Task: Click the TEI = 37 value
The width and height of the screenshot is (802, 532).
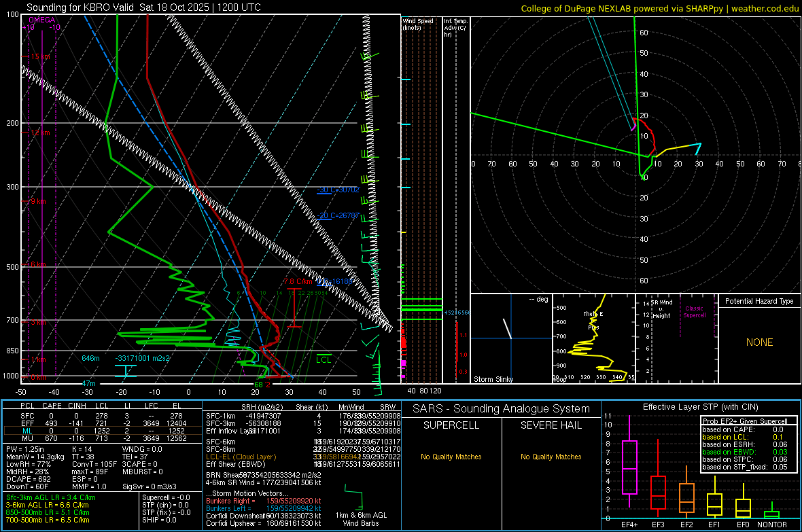Action: pos(135,457)
